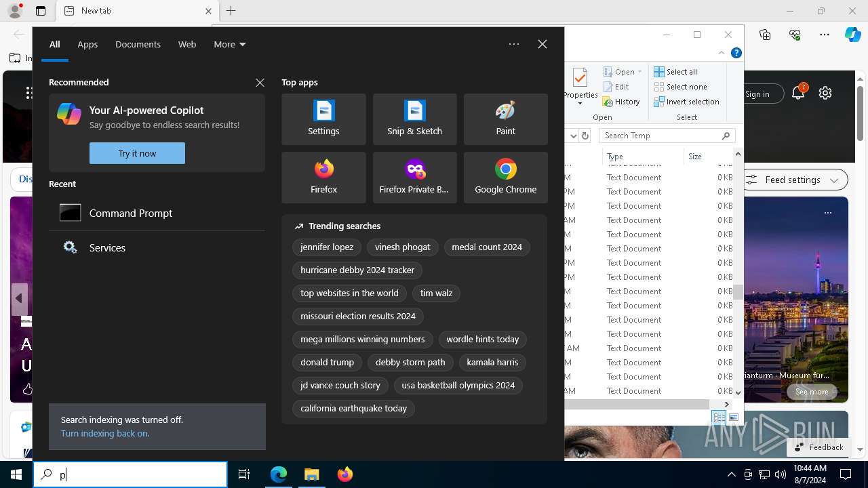Close the search panel
868x488 pixels.
tap(542, 44)
